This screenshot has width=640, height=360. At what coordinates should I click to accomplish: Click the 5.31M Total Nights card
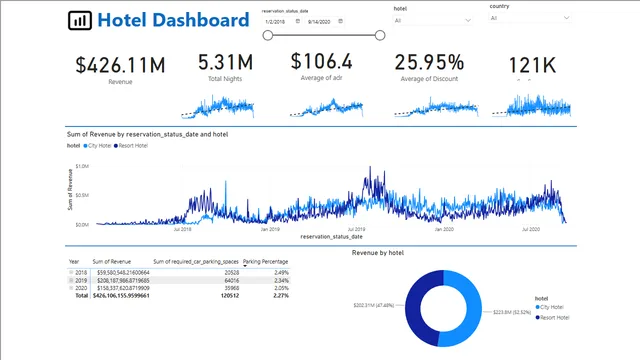click(x=225, y=67)
